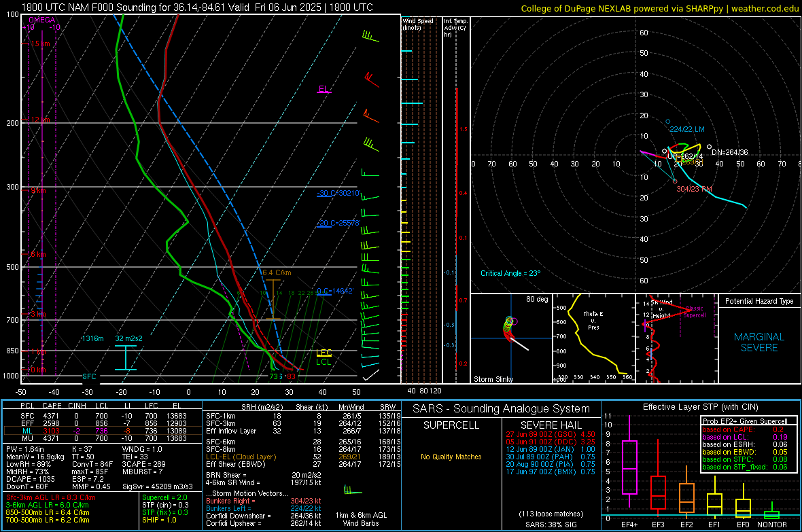Click the 6.4 C/km lapse rate label
802x532 pixels.
coord(277,272)
